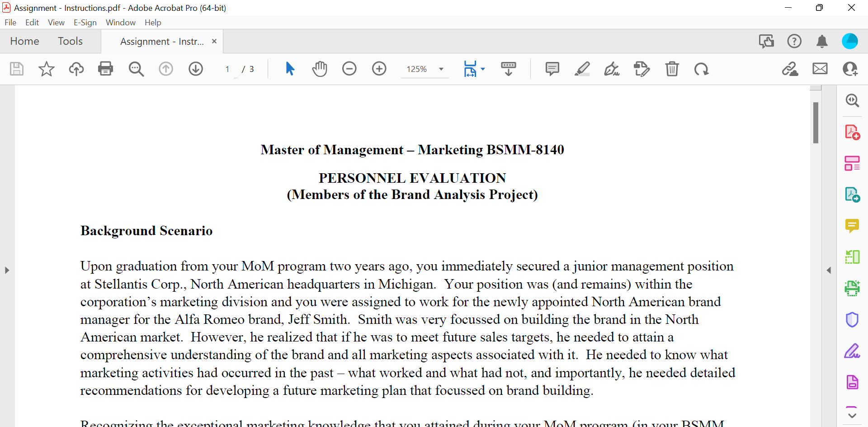Open the Export PDF tool in right pane
Screen dimensions: 868x427
(852, 195)
